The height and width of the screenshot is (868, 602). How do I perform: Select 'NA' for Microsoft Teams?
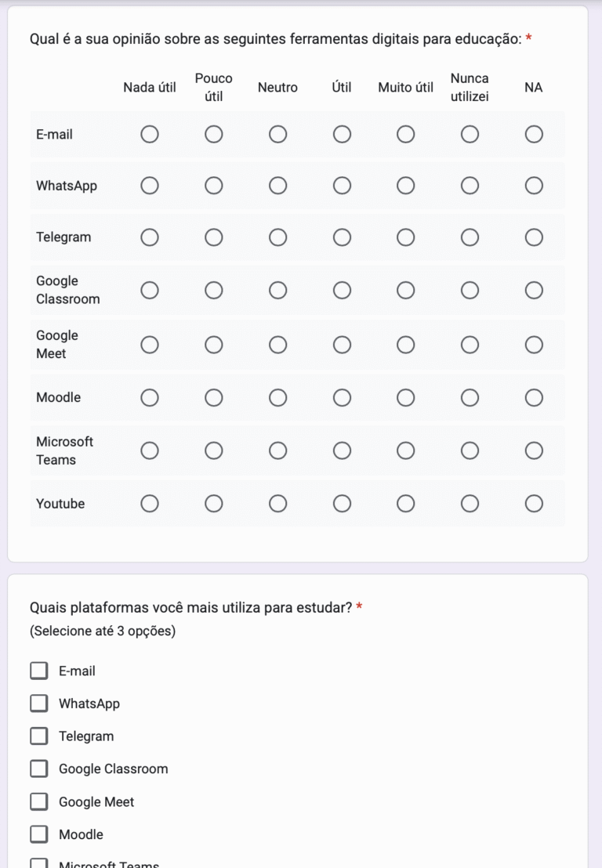click(534, 450)
